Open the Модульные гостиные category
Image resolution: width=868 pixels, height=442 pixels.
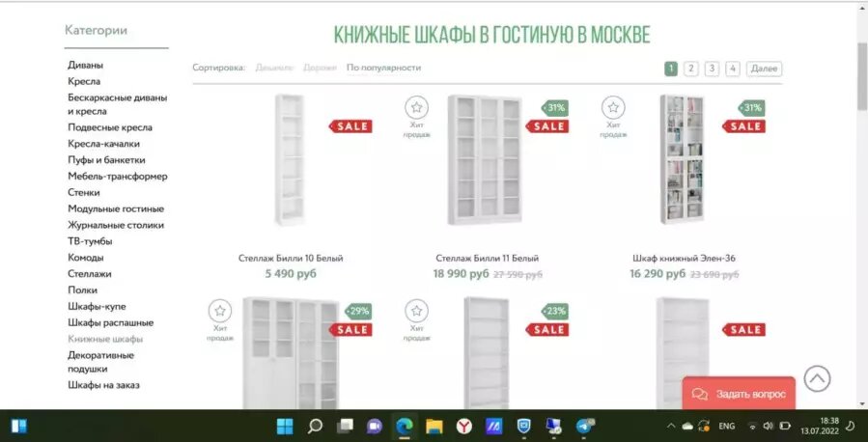(x=116, y=208)
